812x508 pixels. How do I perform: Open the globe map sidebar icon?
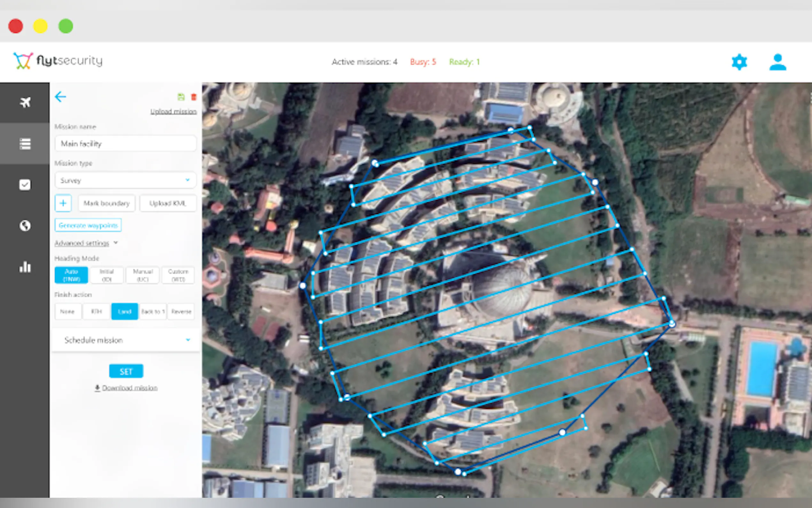[25, 226]
